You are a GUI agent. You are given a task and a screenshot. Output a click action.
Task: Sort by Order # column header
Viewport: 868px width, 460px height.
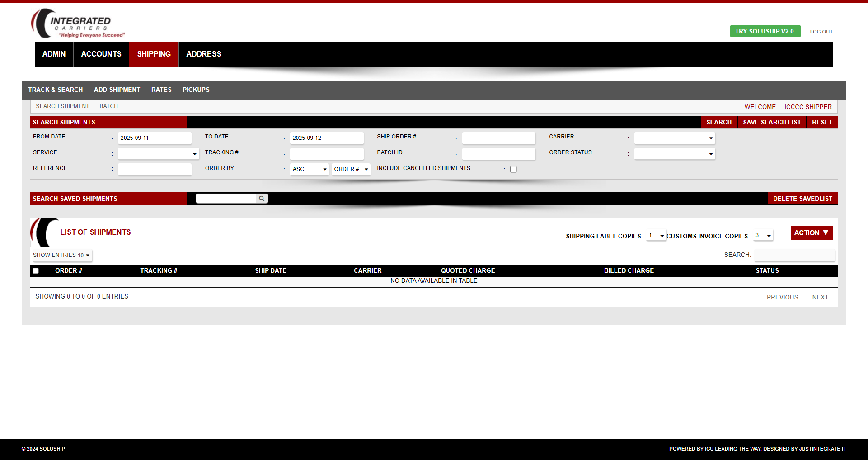[x=69, y=270]
